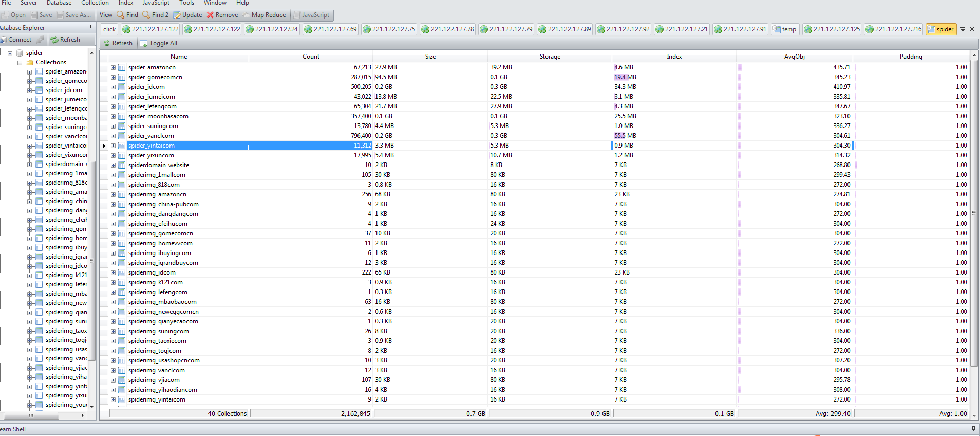This screenshot has height=436, width=980.
Task: Expand spider_jdcom node in tree
Action: pos(29,90)
